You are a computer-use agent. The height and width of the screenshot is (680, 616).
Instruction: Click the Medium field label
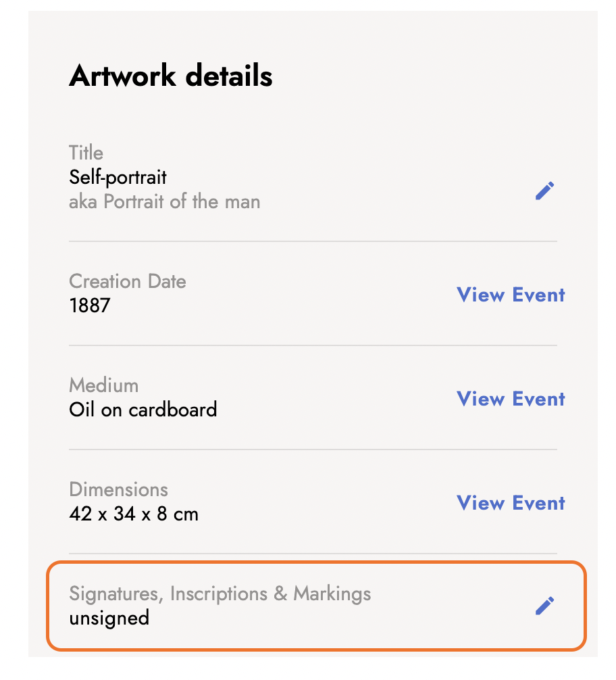(x=103, y=385)
